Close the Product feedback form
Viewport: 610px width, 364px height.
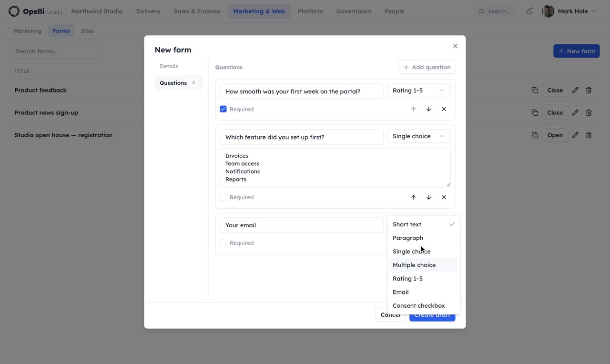tap(555, 90)
